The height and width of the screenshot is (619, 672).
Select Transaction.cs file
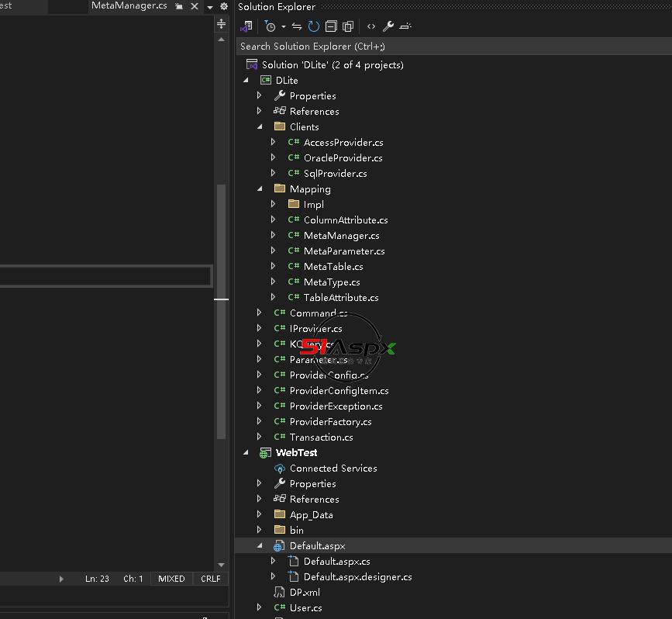[x=321, y=437]
